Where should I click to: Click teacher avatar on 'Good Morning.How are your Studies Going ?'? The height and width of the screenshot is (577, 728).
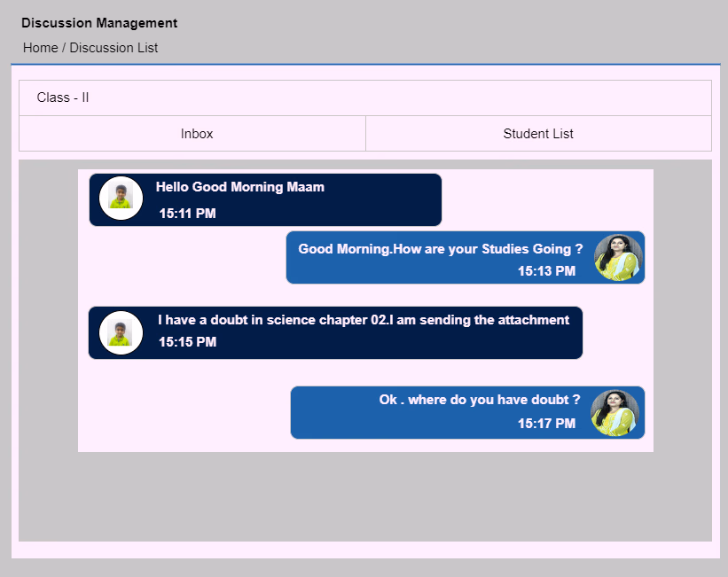pos(618,258)
